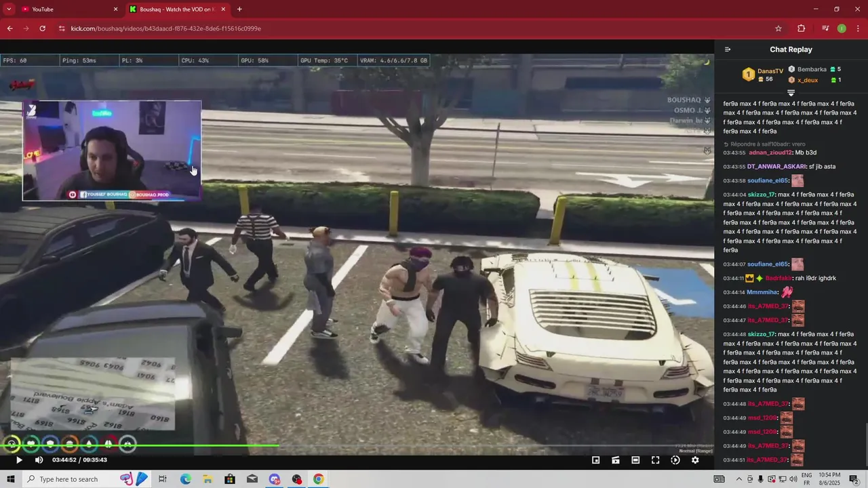
Task: Open clock and calendar flyout
Action: 831,479
